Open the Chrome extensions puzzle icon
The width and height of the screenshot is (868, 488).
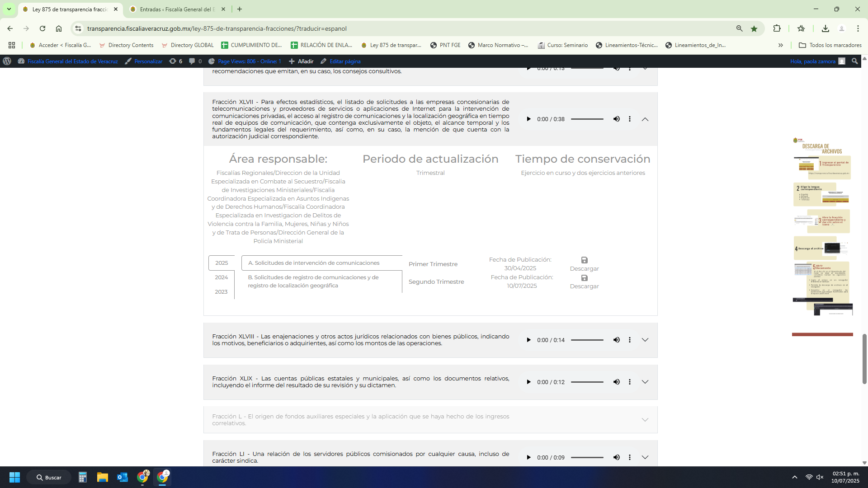point(777,28)
